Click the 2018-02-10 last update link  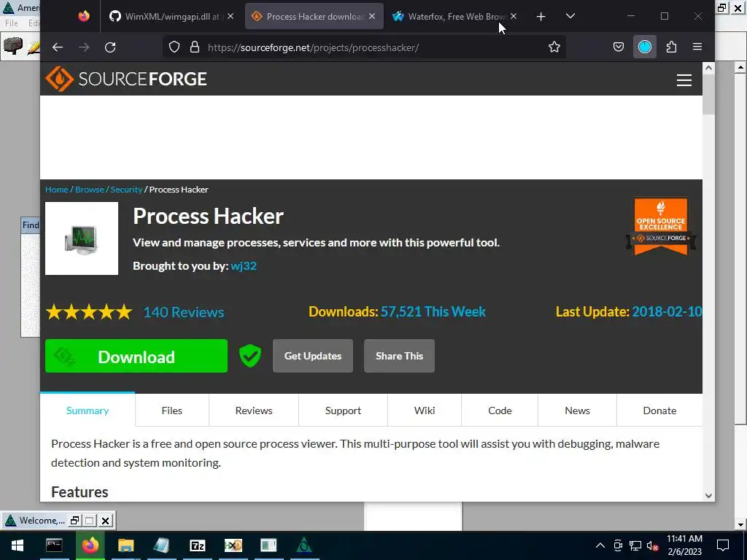667,311
